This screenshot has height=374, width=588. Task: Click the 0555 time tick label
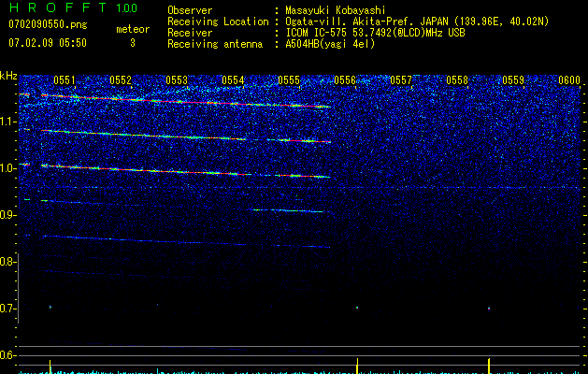(x=289, y=80)
